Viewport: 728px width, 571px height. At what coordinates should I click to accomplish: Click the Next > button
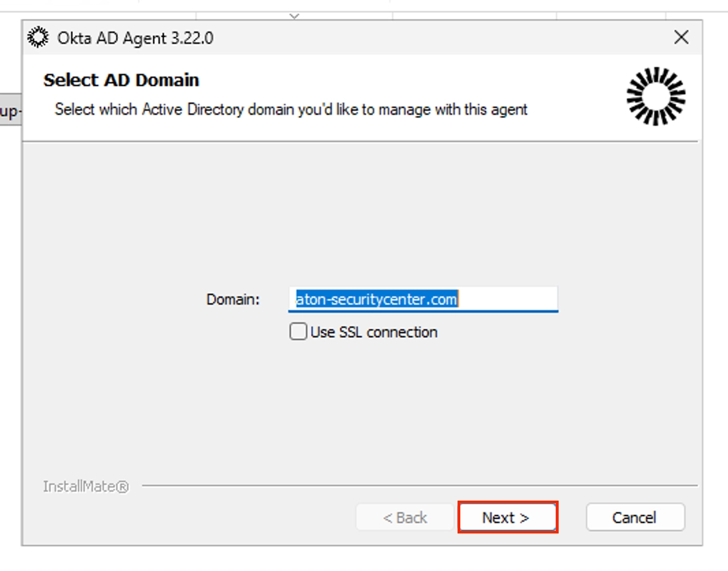(x=507, y=517)
